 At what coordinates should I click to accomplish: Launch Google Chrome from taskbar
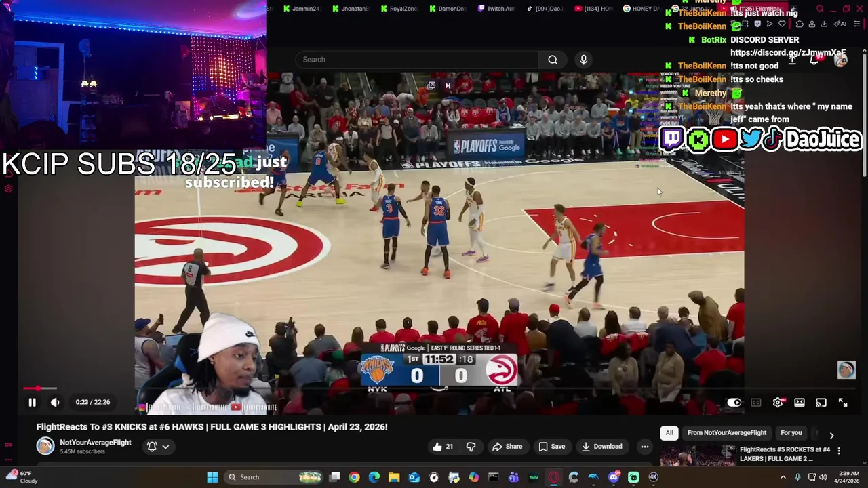click(x=354, y=477)
